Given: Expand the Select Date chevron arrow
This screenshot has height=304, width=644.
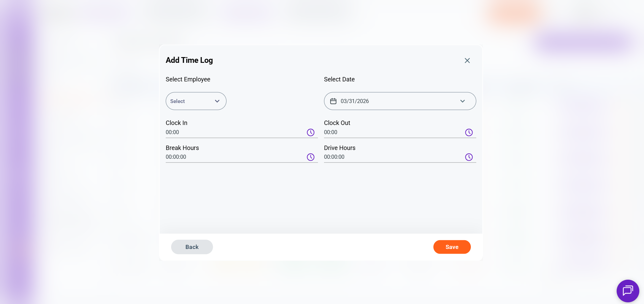Looking at the screenshot, I should [462, 101].
